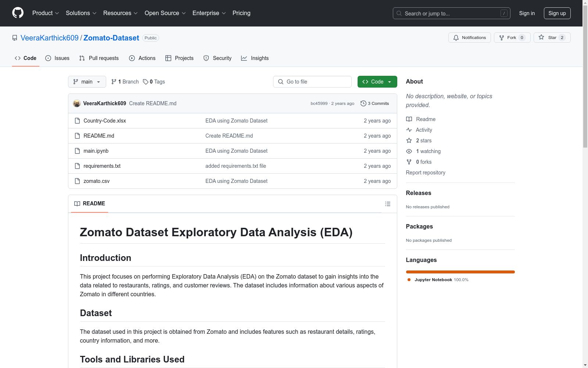588x368 pixels.
Task: Switch to the Security tab
Action: (x=218, y=58)
